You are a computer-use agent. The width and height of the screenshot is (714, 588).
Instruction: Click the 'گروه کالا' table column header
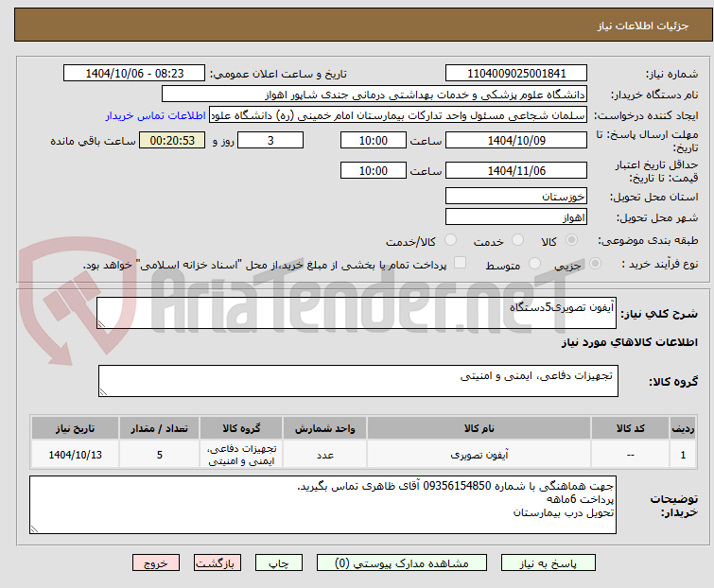tap(241, 428)
